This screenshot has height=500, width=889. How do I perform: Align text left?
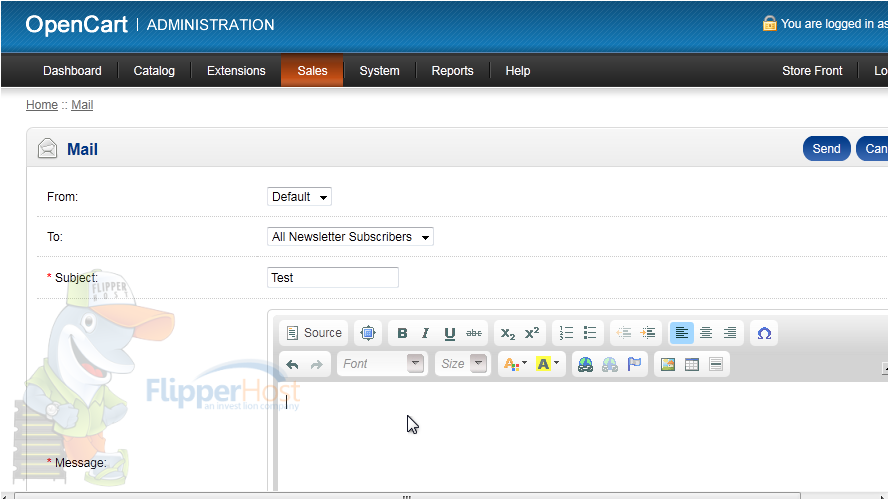point(681,333)
